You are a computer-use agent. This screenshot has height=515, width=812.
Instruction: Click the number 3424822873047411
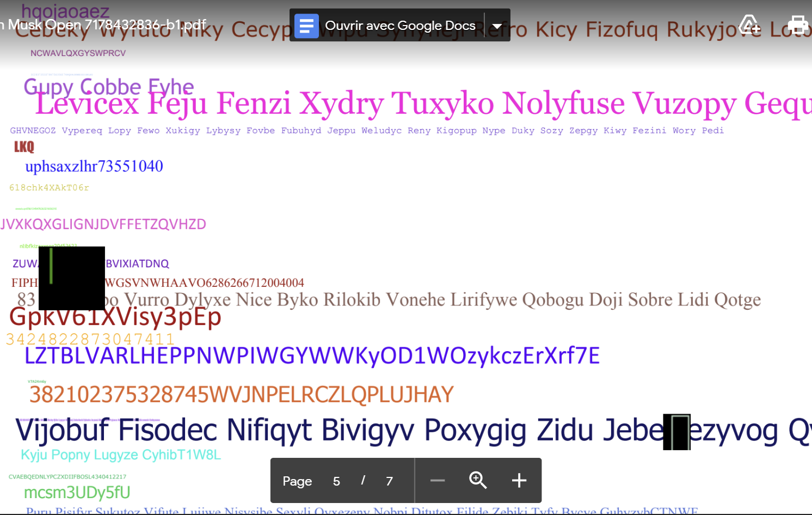90,339
